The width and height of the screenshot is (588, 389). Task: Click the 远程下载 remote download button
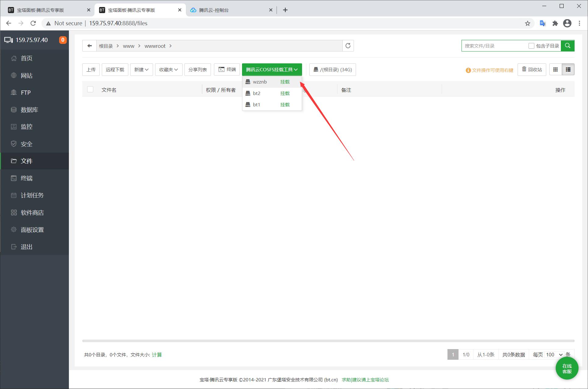[x=115, y=69]
